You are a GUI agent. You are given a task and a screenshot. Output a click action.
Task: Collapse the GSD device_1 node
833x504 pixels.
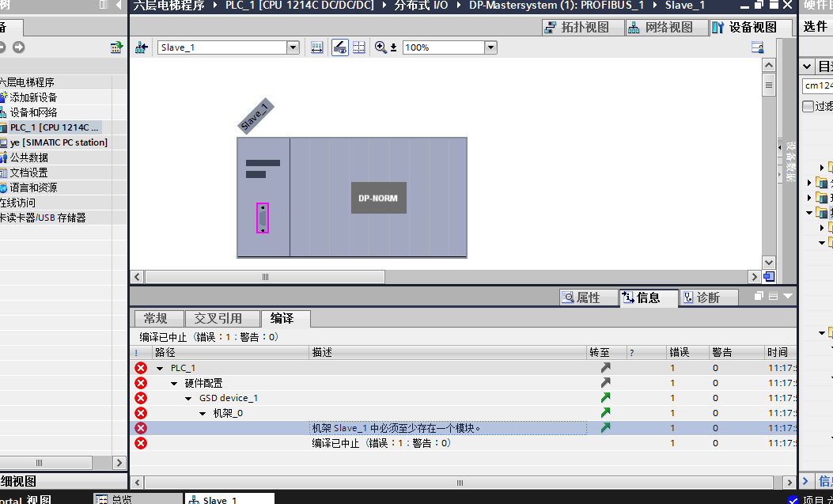point(188,398)
